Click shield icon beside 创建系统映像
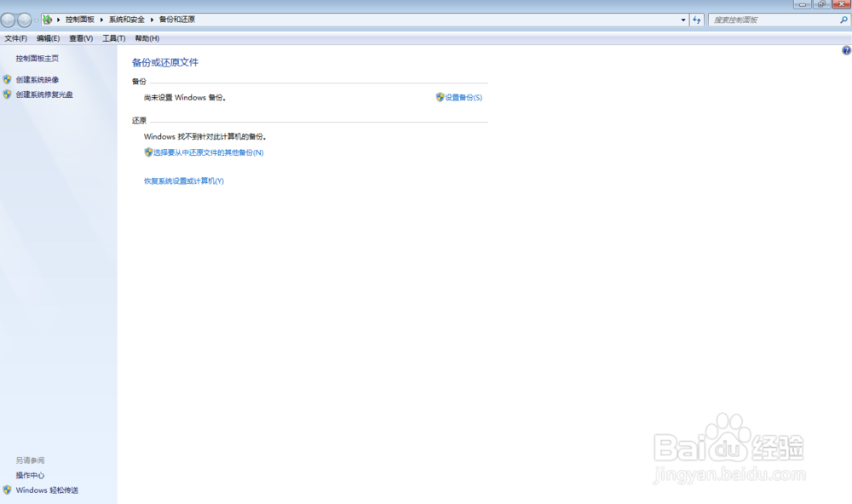852x504 pixels. pos(7,79)
